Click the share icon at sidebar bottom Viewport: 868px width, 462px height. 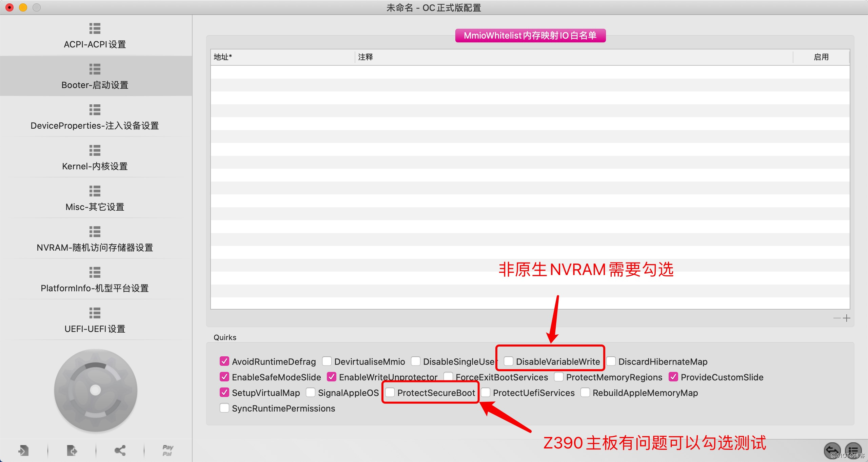coord(120,450)
